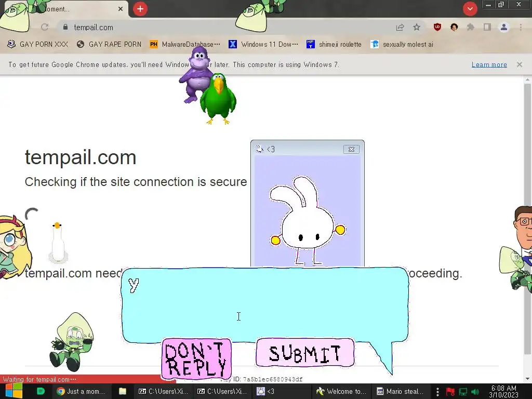Image resolution: width=532 pixels, height=399 pixels.
Task: Expand the red tab search dropdown
Action: 470,9
